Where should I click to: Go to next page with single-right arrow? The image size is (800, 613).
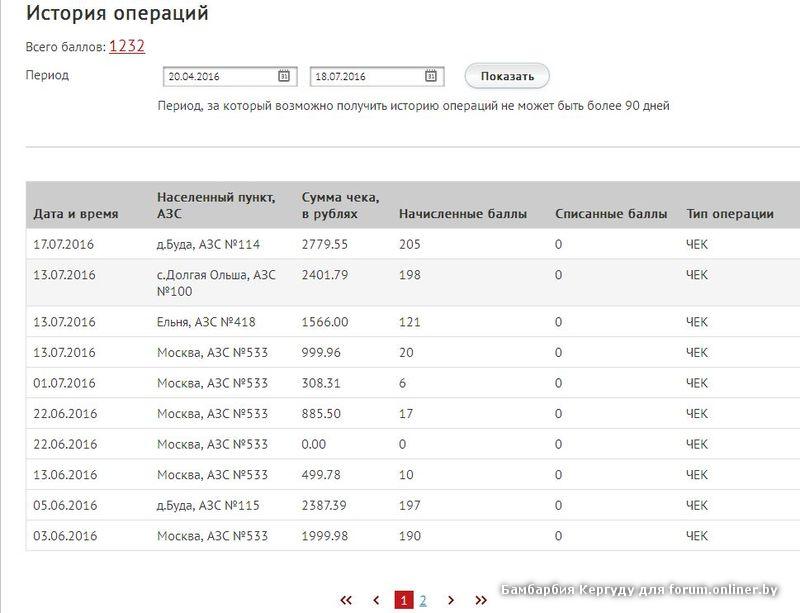click(451, 600)
